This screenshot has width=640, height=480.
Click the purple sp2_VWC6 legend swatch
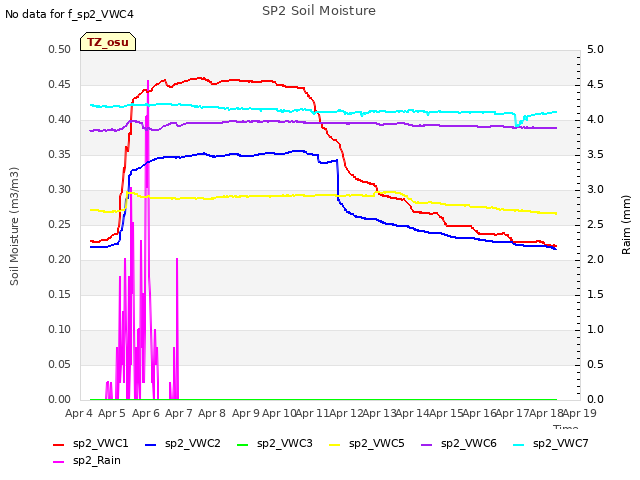[427, 444]
